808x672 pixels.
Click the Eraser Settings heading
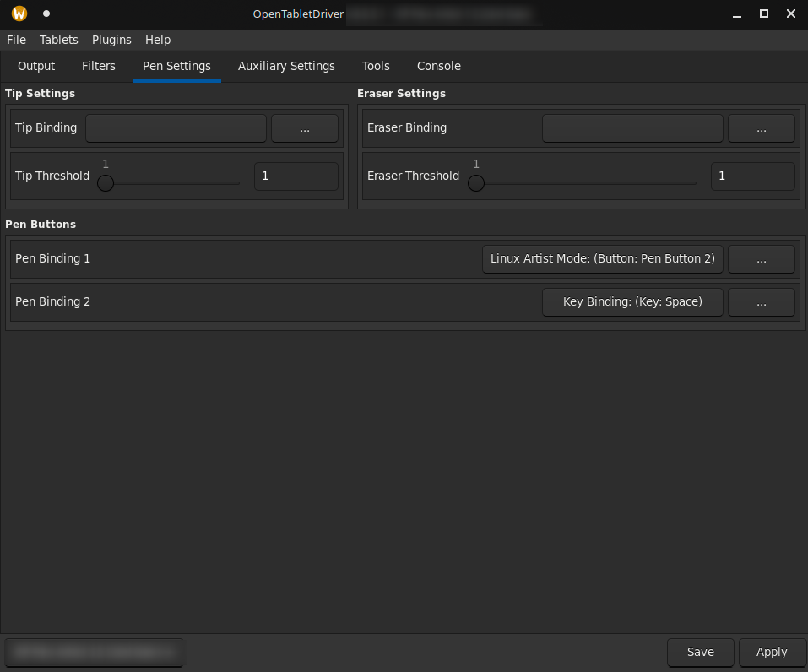click(401, 93)
